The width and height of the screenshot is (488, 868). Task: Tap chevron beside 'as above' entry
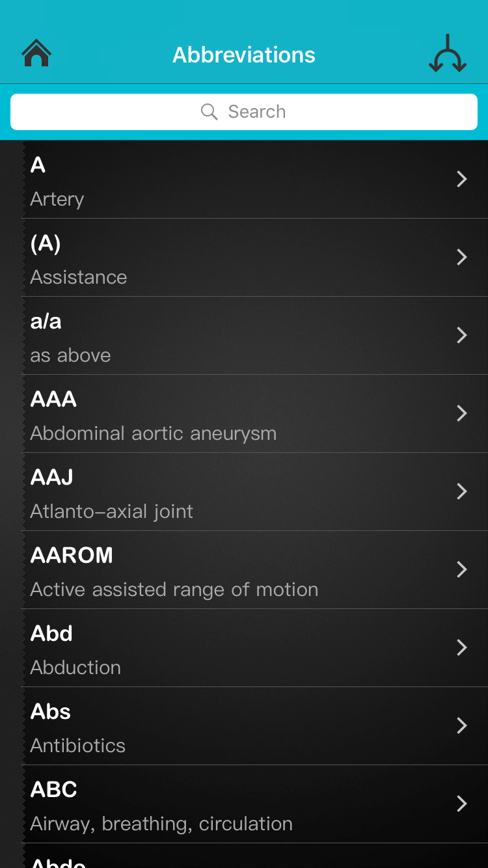click(462, 335)
